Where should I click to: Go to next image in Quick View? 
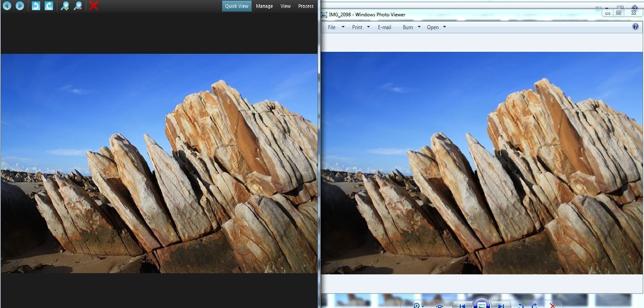[x=20, y=6]
